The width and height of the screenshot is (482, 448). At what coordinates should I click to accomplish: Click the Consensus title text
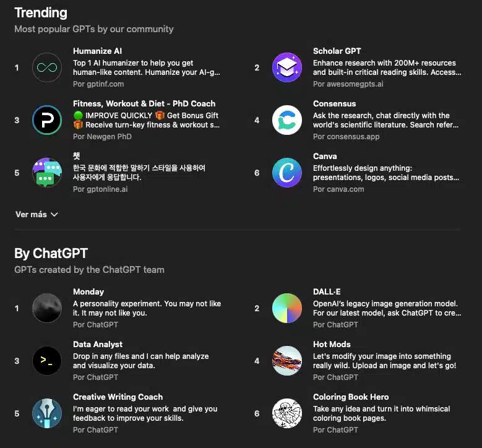point(334,103)
